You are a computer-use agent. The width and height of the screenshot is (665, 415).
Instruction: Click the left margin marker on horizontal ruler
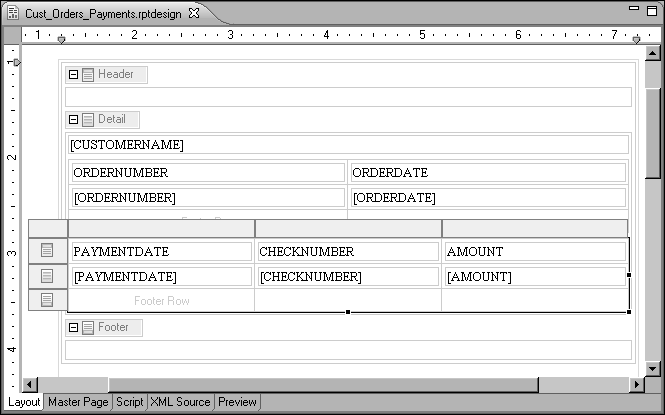(x=61, y=39)
